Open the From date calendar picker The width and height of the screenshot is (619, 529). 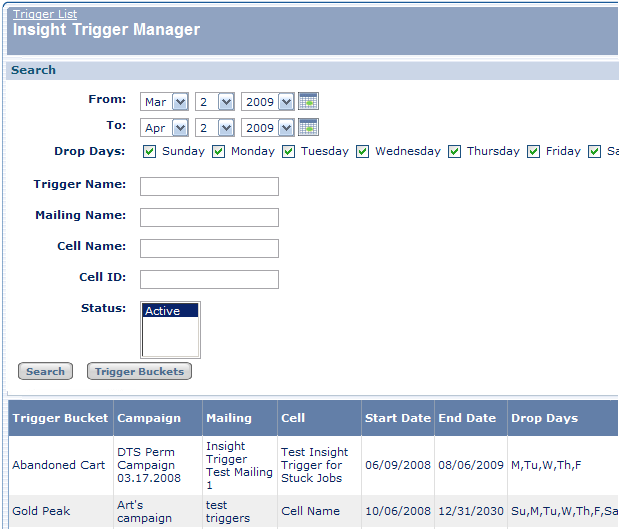[x=309, y=101]
